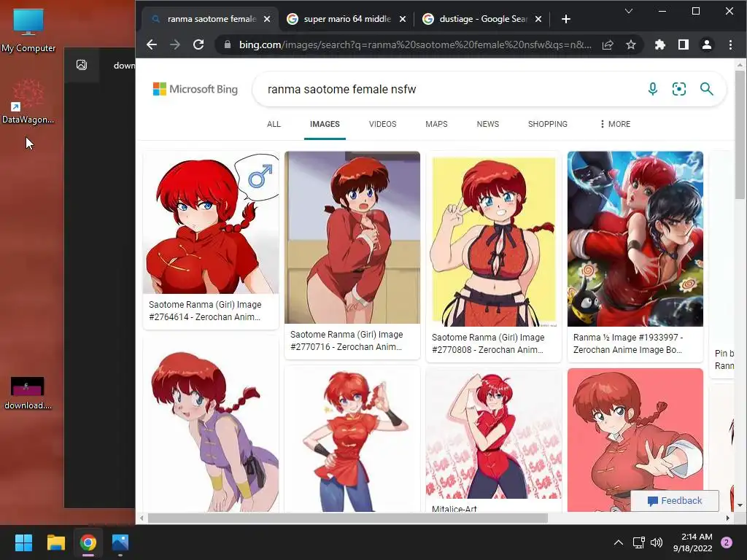This screenshot has width=747, height=560.
Task: Click the Microsoft Bing logo
Action: 196,89
